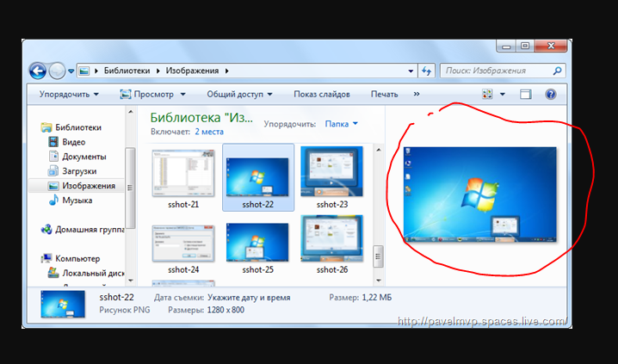
Task: Click Печать in the toolbar
Action: (x=384, y=94)
